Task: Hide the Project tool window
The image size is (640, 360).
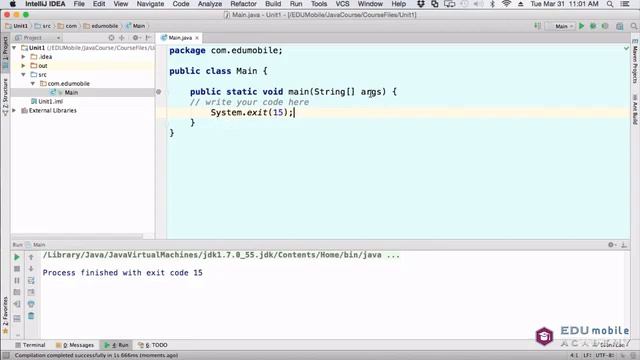Action: pos(148,38)
